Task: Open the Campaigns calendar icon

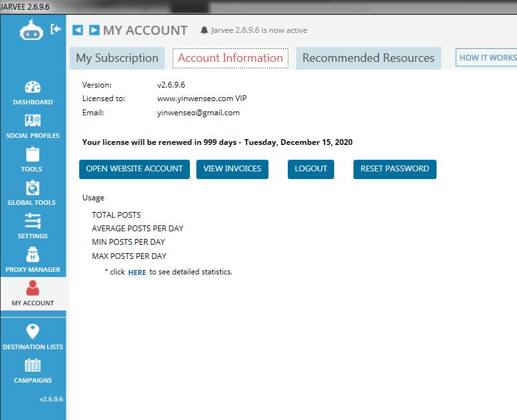Action: [x=33, y=365]
